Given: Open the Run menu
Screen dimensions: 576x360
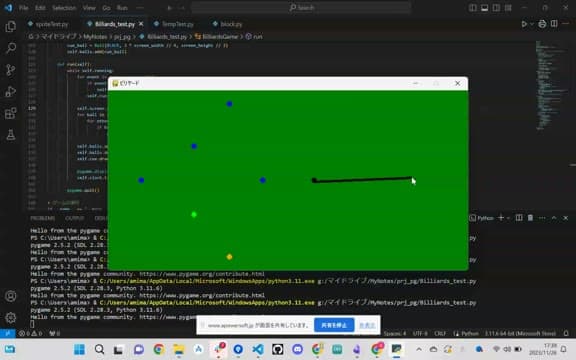Looking at the screenshot, I should click(x=122, y=8).
